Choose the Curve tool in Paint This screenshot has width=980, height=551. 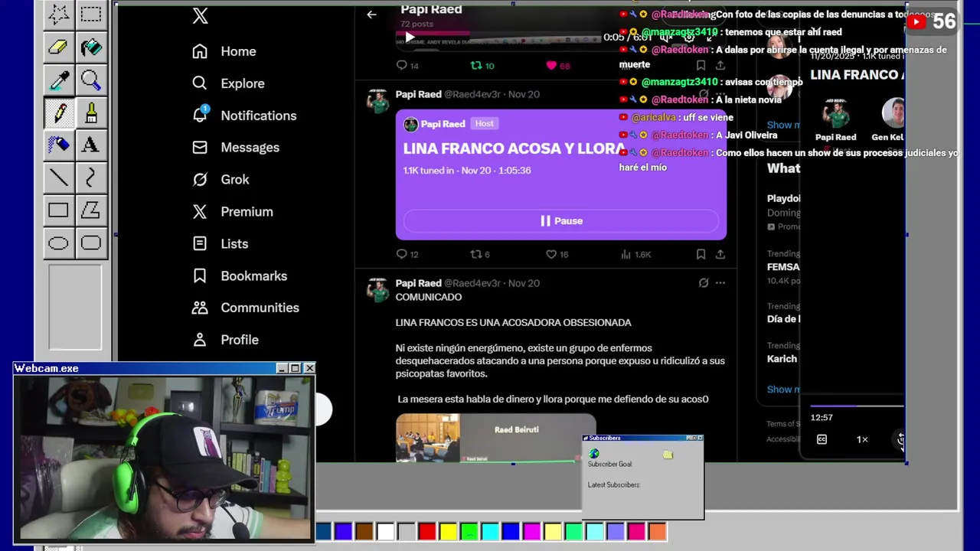click(91, 177)
